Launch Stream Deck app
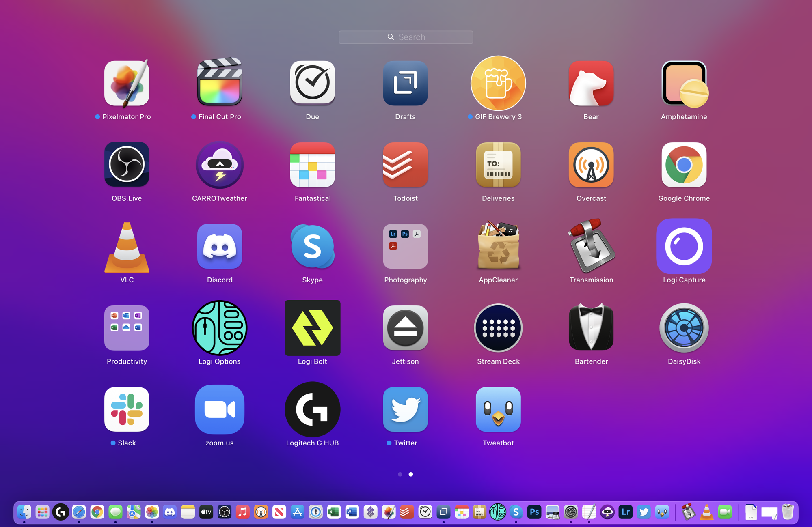The height and width of the screenshot is (527, 812). (x=498, y=328)
